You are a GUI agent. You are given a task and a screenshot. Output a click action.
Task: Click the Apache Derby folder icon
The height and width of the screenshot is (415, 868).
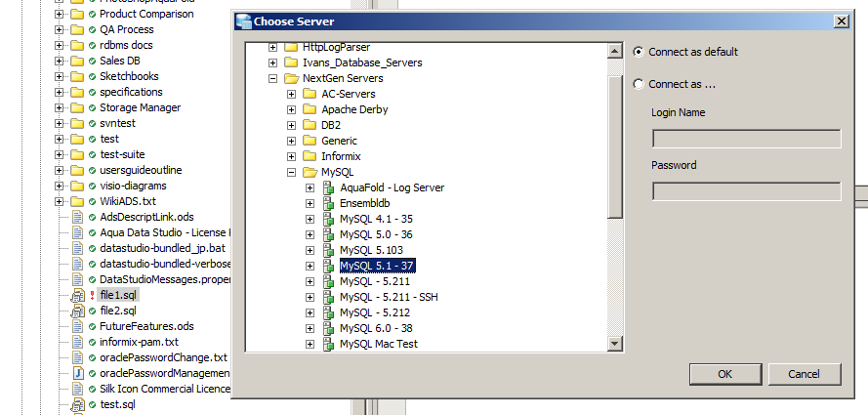310,109
